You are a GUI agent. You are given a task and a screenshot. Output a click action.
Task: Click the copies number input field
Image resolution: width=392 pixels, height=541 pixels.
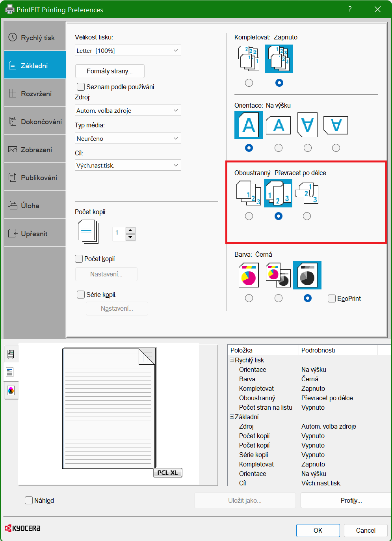pyautogui.click(x=119, y=233)
